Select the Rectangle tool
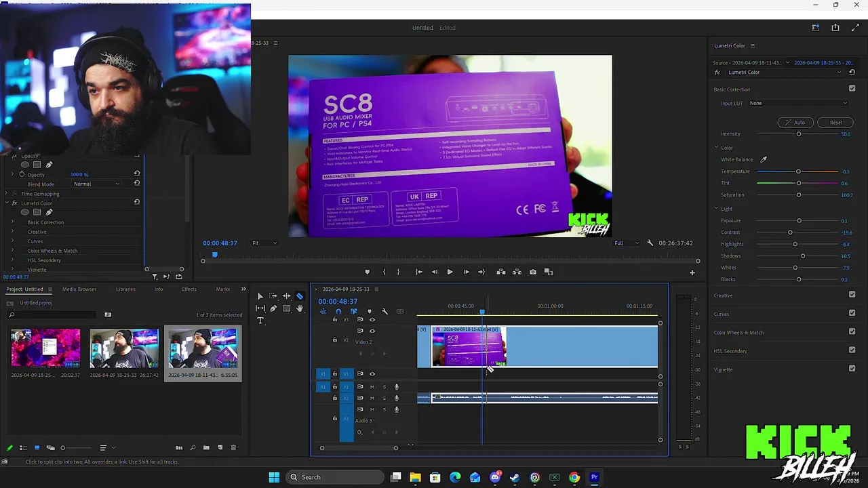The image size is (868, 488). point(286,308)
